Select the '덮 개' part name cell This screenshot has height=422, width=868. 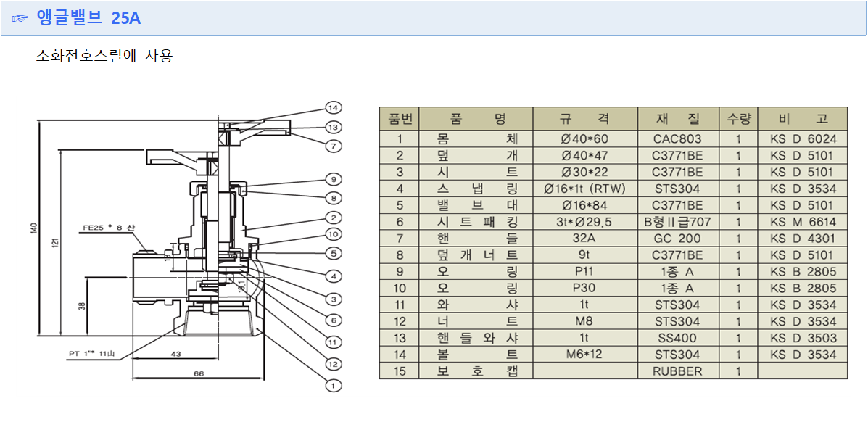pos(476,156)
